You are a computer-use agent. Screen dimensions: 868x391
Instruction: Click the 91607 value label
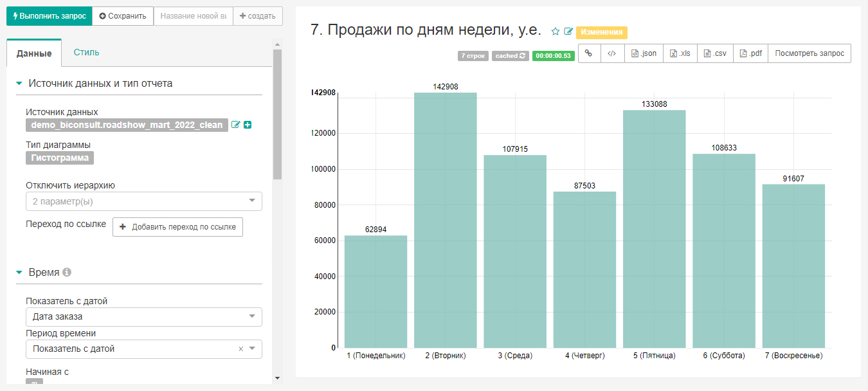pyautogui.click(x=793, y=179)
